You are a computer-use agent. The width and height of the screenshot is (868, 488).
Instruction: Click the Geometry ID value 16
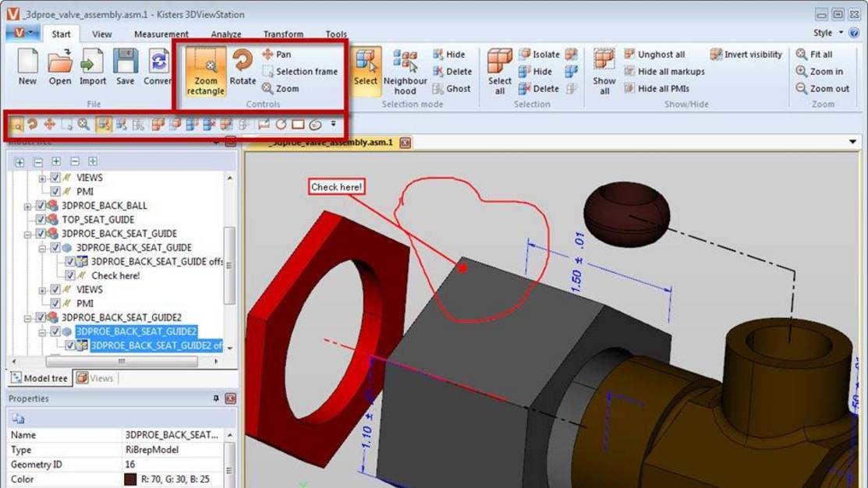[130, 464]
